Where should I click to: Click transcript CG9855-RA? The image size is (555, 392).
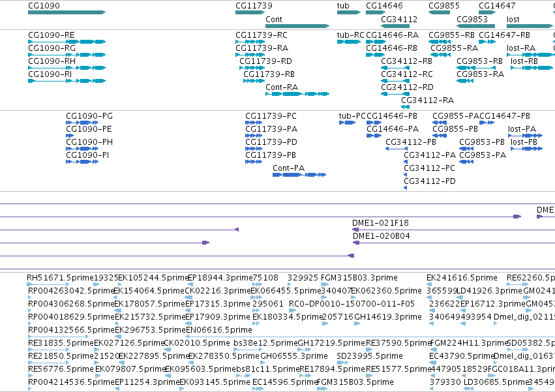coord(440,55)
